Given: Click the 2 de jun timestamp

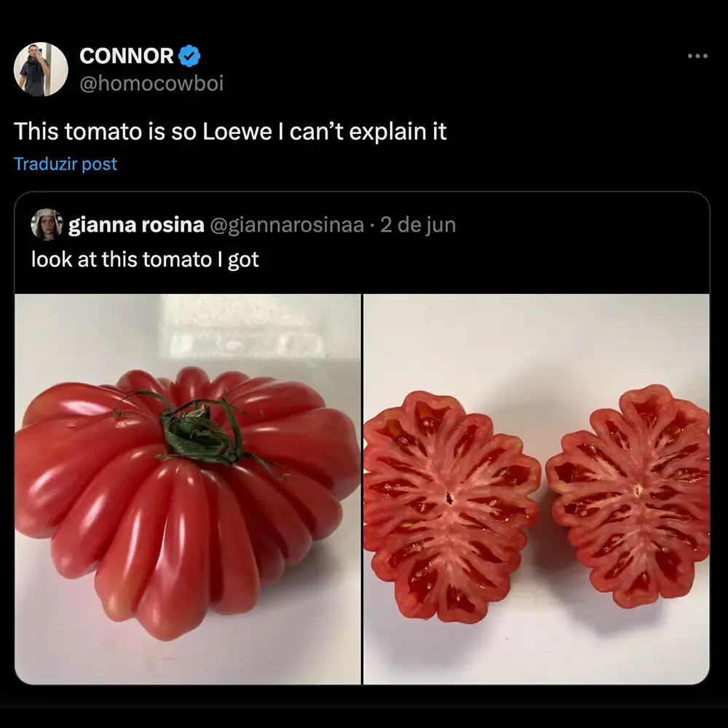Looking at the screenshot, I should click(418, 225).
